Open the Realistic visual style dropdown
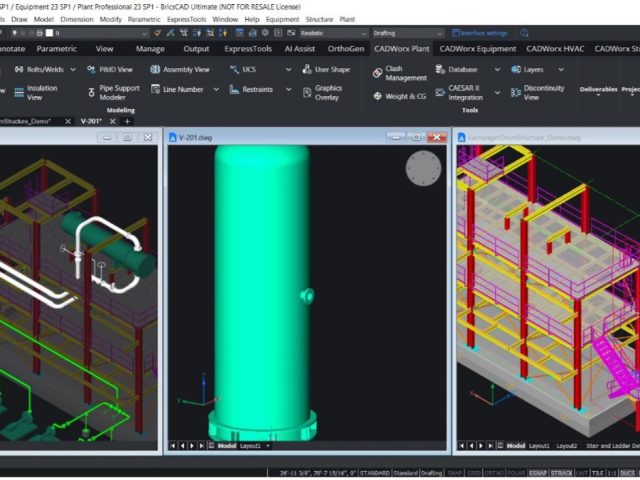 (x=333, y=33)
